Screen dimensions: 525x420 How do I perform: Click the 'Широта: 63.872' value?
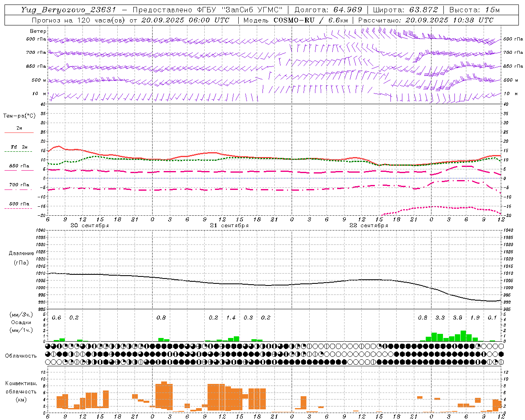pyautogui.click(x=405, y=10)
